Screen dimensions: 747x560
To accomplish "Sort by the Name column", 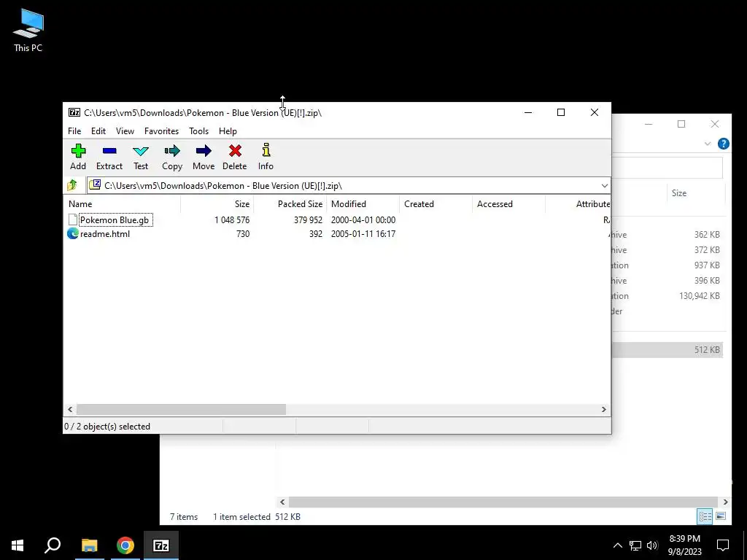I will (x=122, y=204).
